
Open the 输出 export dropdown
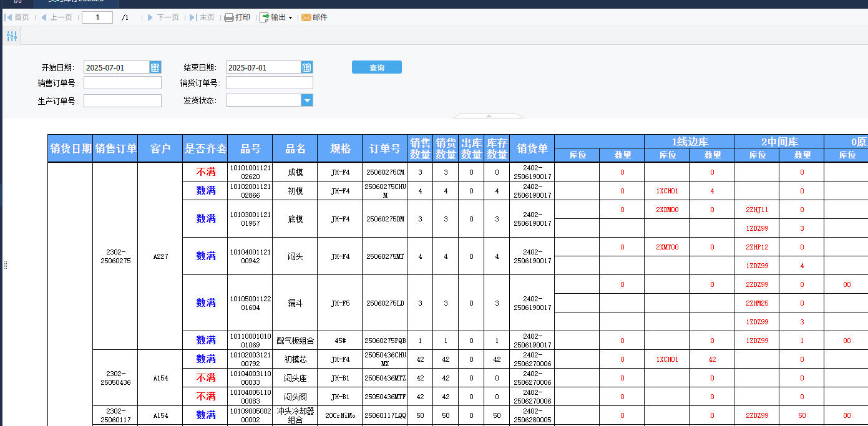[276, 17]
